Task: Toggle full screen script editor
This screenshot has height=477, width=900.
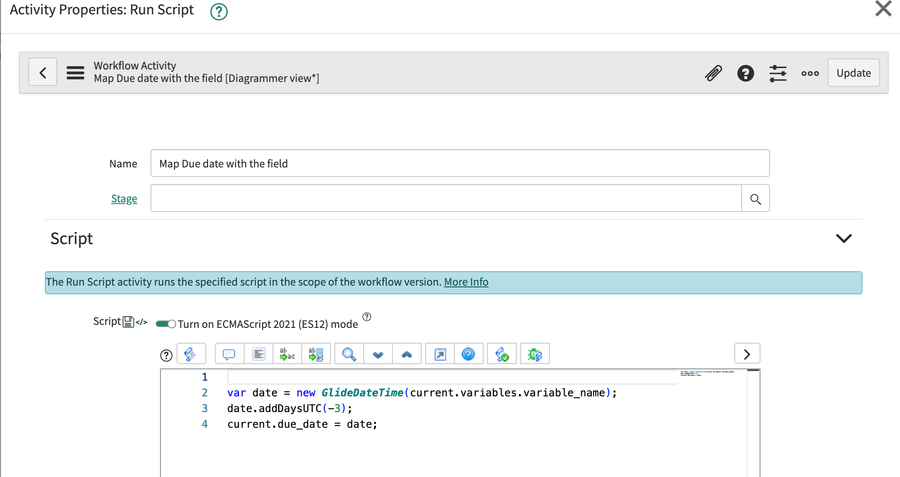Action: pyautogui.click(x=440, y=354)
